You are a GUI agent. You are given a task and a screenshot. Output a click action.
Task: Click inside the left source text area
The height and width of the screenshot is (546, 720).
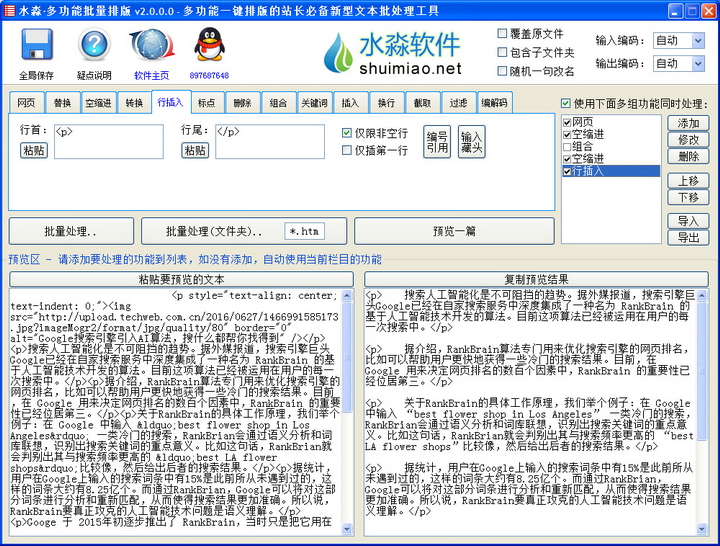[175, 412]
